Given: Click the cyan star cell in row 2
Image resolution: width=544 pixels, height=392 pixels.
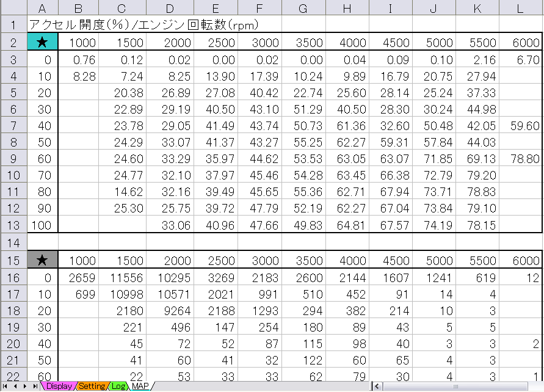Looking at the screenshot, I should pos(43,42).
